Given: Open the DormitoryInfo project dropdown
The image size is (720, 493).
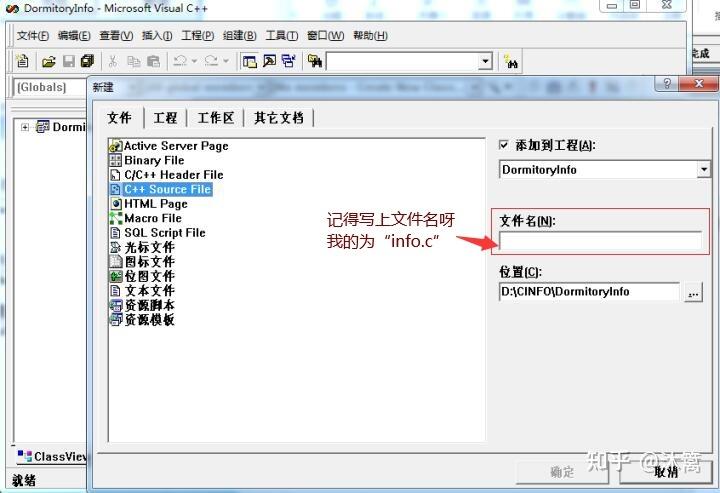Looking at the screenshot, I should tap(704, 170).
